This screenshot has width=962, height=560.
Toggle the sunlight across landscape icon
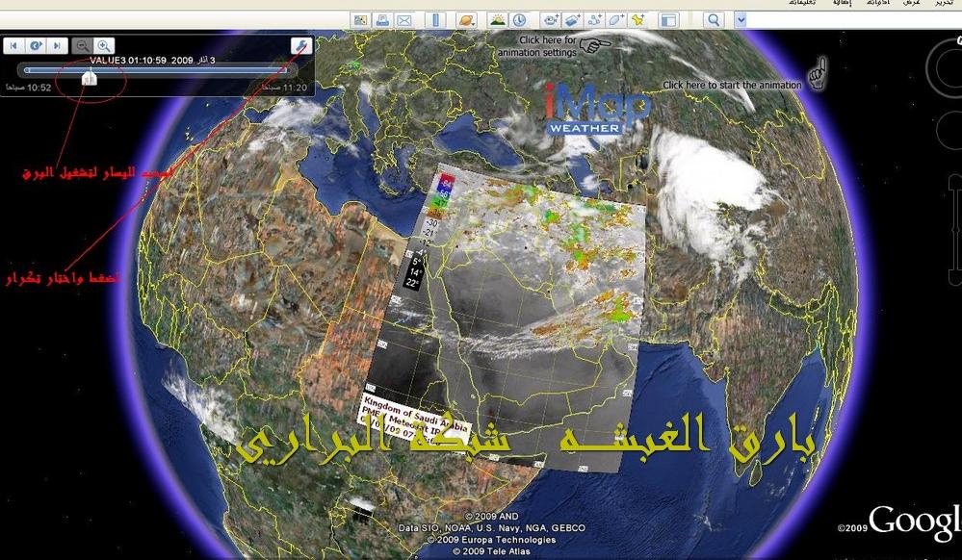(x=498, y=20)
